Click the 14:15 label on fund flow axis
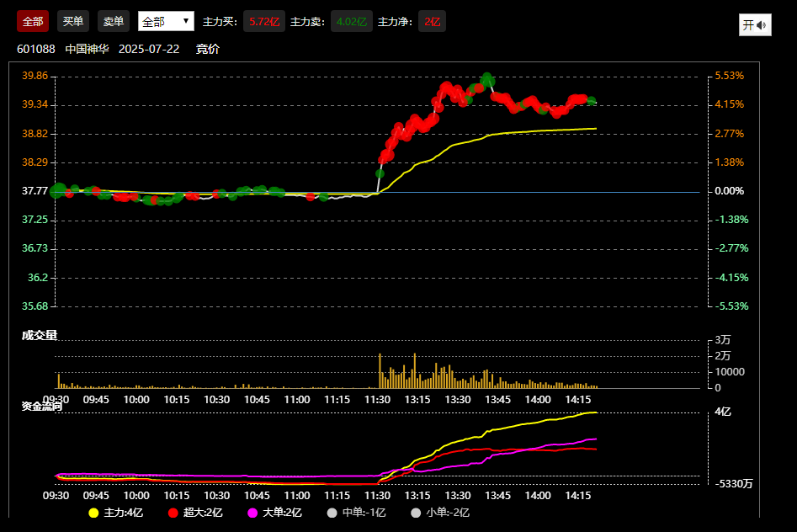Image resolution: width=797 pixels, height=532 pixels. [578, 495]
